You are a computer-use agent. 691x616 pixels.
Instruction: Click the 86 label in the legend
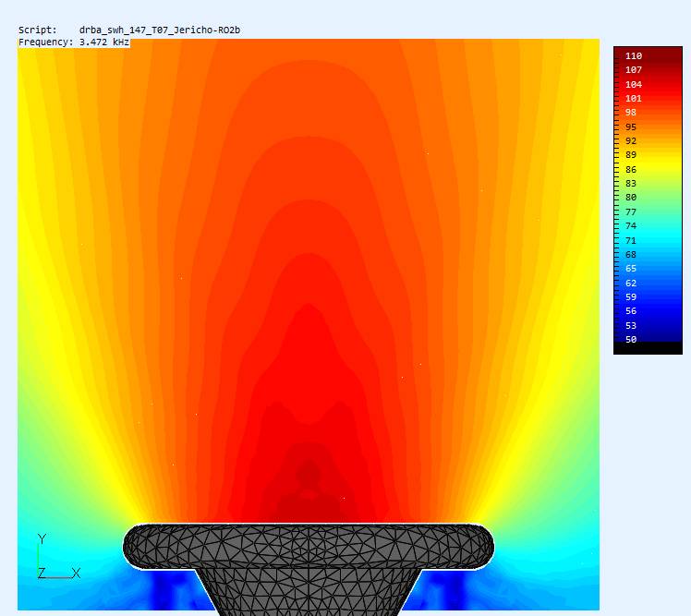tap(631, 169)
